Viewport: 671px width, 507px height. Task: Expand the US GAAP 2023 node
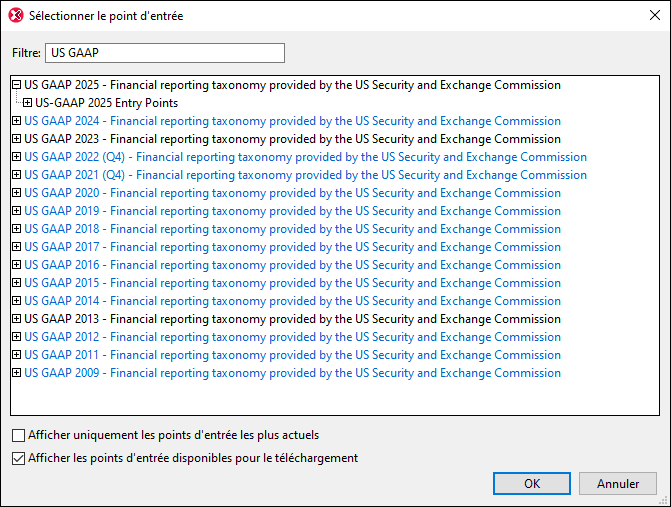click(x=17, y=139)
